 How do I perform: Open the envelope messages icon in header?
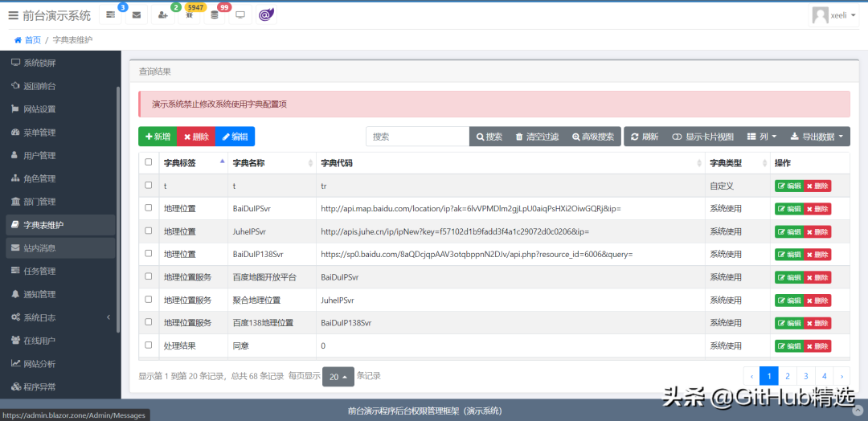[x=136, y=15]
